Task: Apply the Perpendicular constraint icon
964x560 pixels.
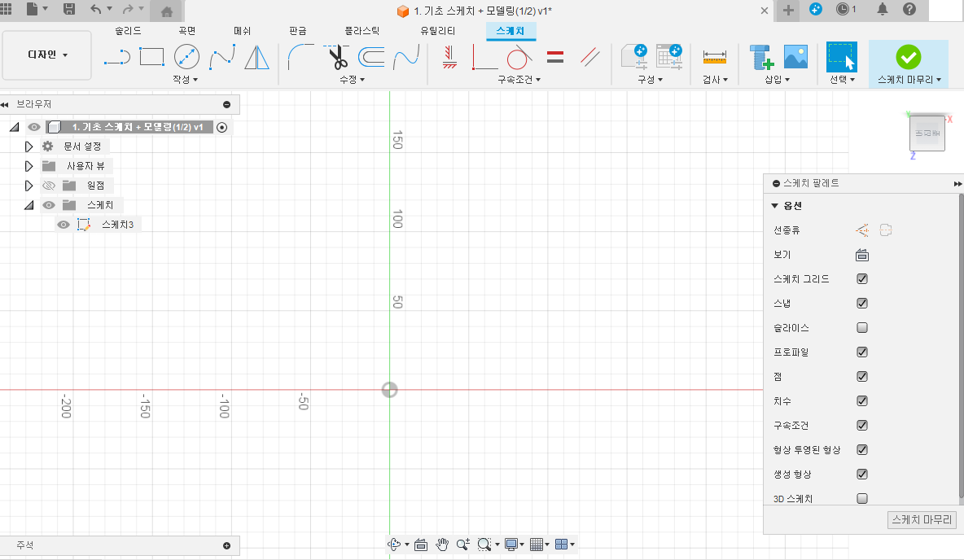Action: [x=484, y=57]
